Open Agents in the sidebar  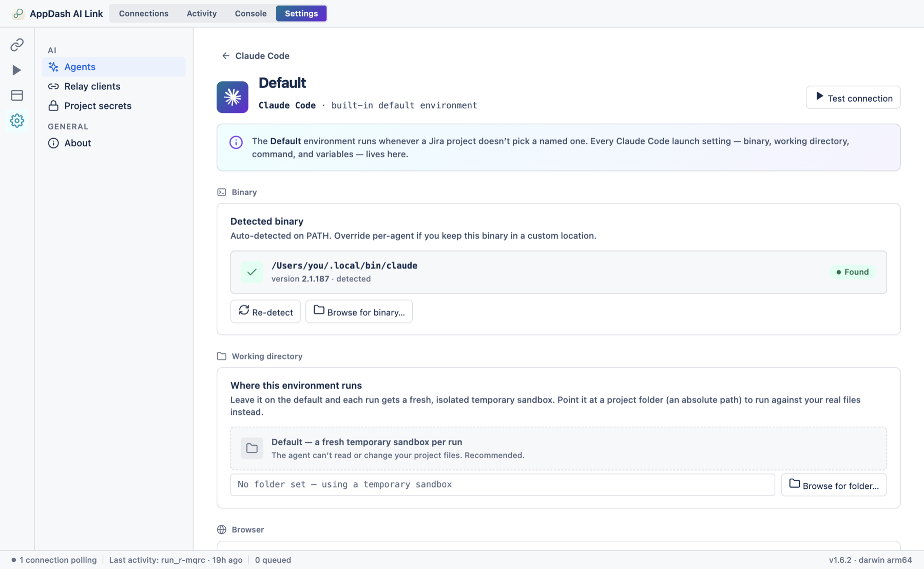tap(113, 67)
